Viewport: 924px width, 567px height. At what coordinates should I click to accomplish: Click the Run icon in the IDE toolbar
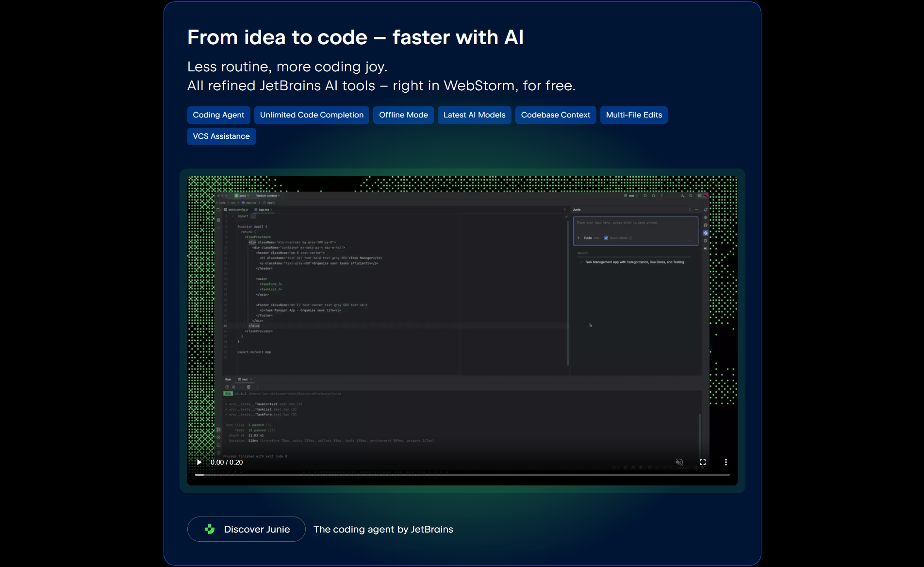[x=645, y=196]
